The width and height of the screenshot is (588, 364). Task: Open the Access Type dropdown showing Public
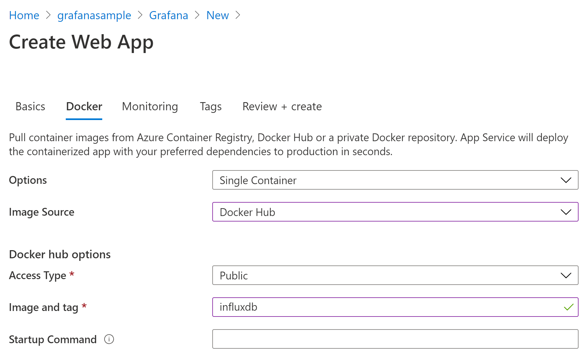click(x=395, y=275)
